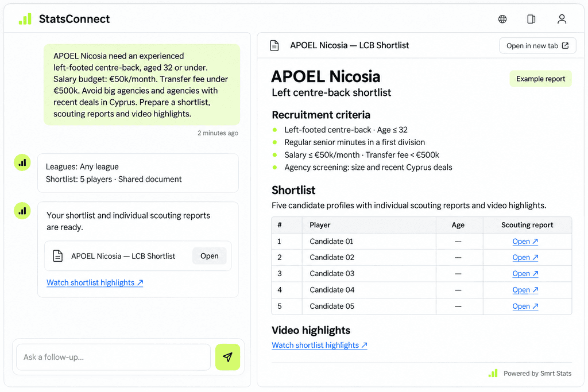Click the Regular senior minutes criterion
The height and width of the screenshot is (392, 588).
tap(355, 142)
